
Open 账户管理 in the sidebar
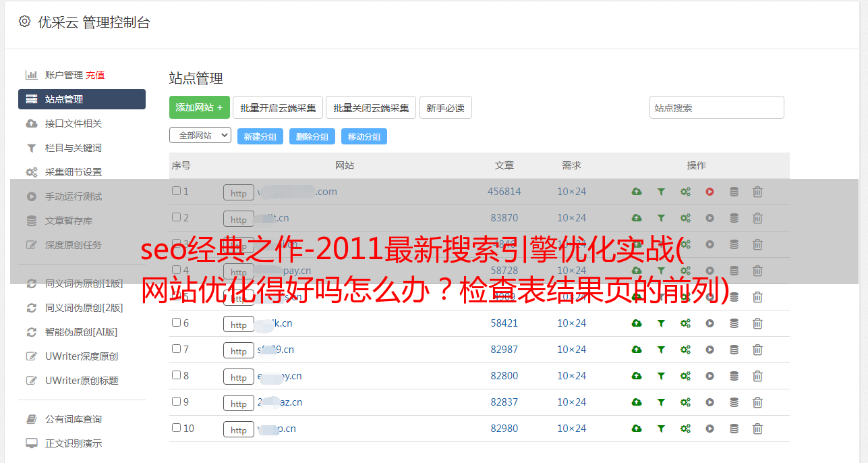coord(63,75)
